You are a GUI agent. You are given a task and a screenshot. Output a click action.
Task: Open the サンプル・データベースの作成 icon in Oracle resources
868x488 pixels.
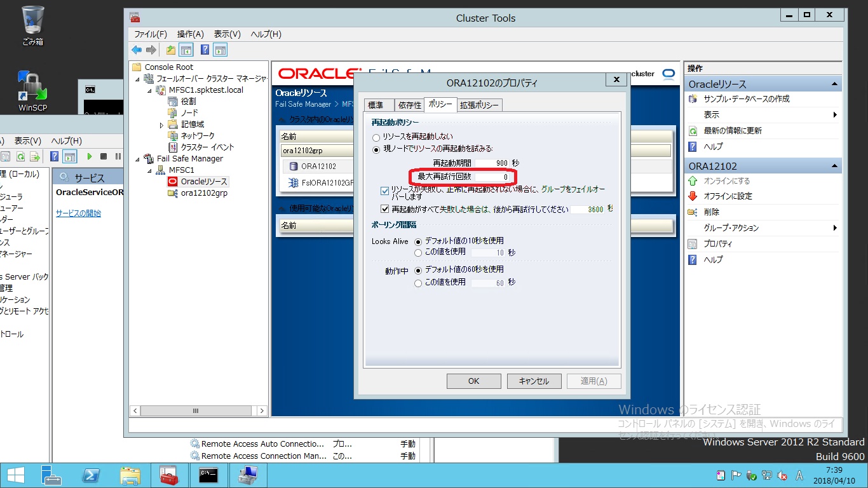(x=693, y=100)
